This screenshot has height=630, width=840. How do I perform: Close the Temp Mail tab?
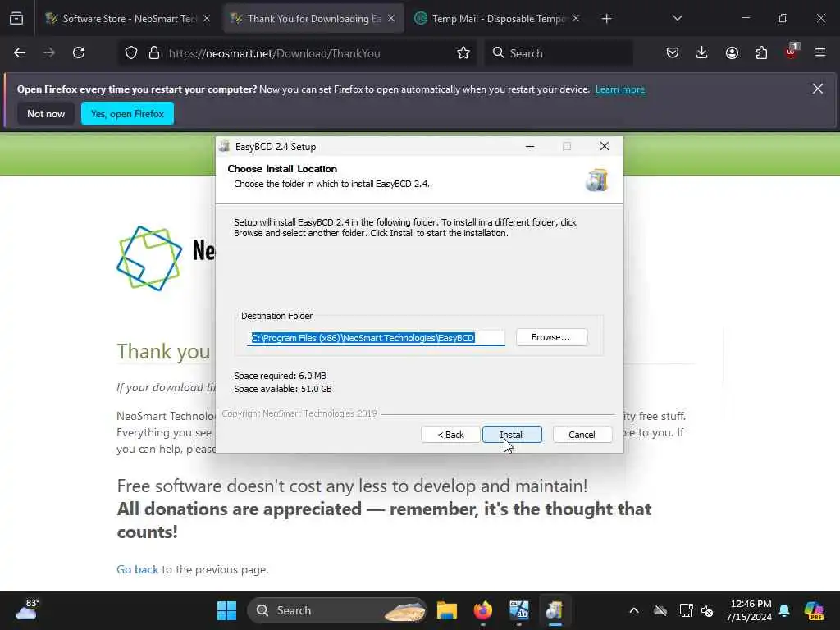click(575, 19)
